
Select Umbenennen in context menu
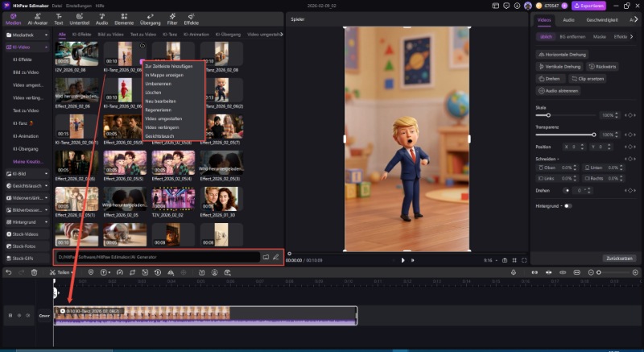pyautogui.click(x=158, y=84)
